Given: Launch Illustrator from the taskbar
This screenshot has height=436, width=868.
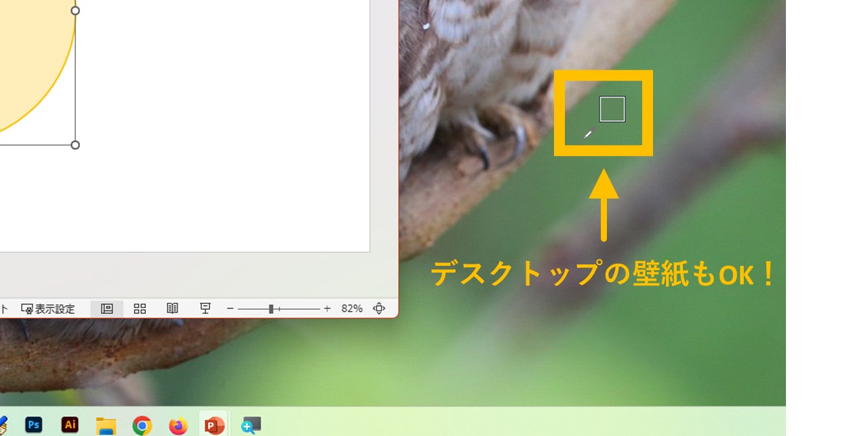Looking at the screenshot, I should click(x=70, y=425).
